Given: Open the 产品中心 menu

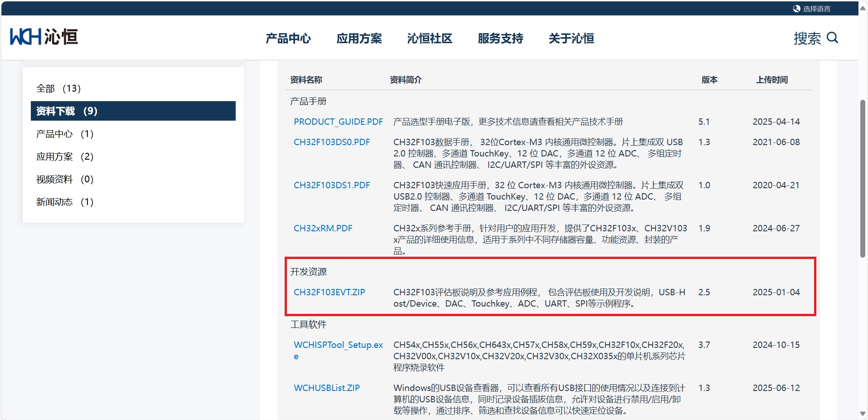Looking at the screenshot, I should [x=288, y=38].
